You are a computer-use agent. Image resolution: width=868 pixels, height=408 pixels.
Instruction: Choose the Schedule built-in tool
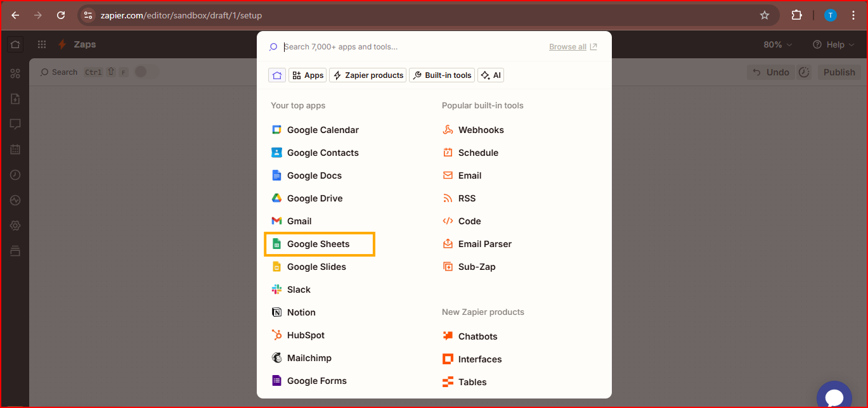click(x=470, y=153)
